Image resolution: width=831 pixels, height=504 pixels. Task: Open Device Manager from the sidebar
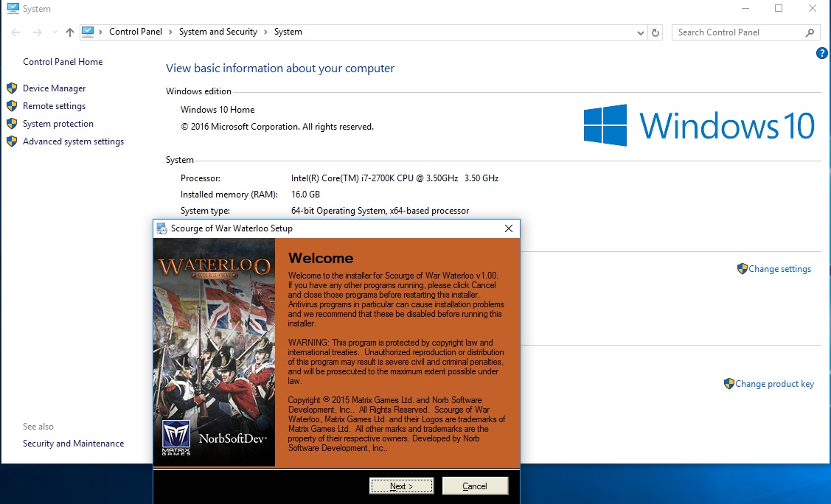(x=54, y=88)
